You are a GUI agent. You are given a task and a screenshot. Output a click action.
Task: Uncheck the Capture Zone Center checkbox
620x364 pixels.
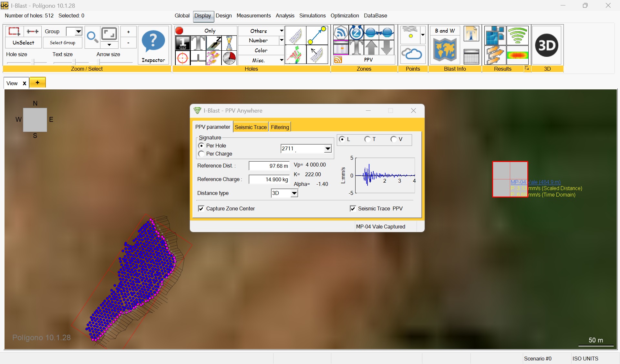pos(201,208)
